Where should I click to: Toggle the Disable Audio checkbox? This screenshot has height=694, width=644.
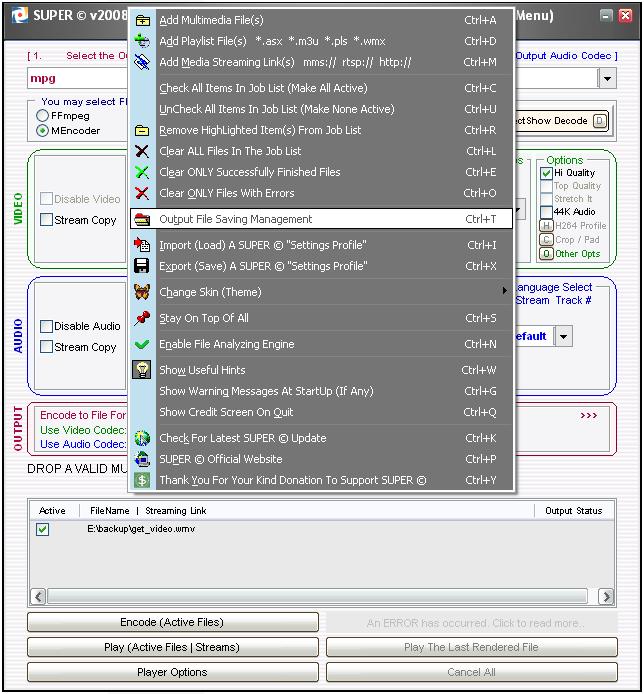point(46,326)
